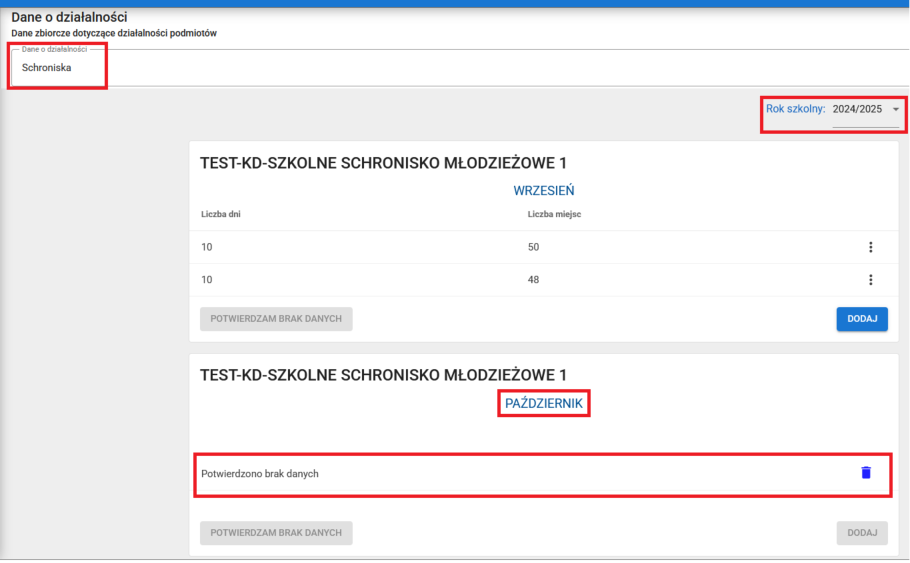This screenshot has width=910, height=563.
Task: Open the three-dot menu for the 48-places row
Action: tap(870, 280)
